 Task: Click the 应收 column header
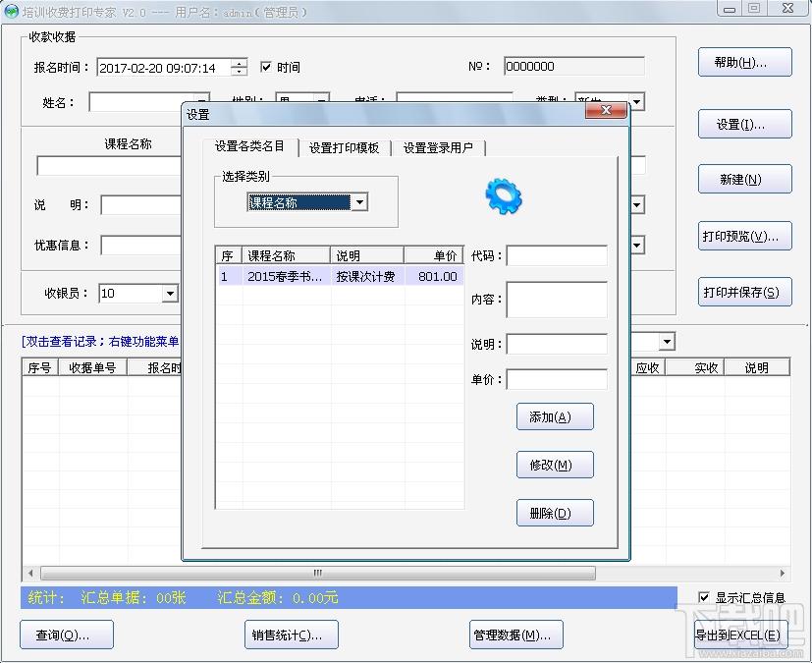647,367
